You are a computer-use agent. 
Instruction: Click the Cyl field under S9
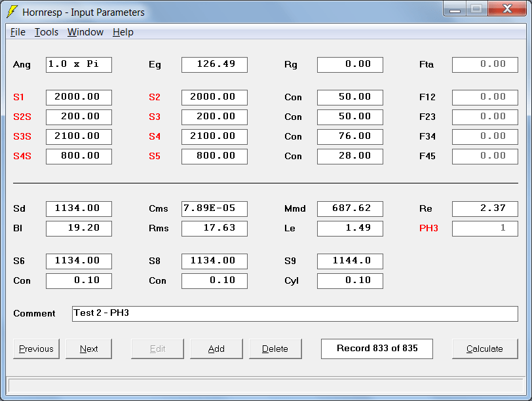coord(350,281)
